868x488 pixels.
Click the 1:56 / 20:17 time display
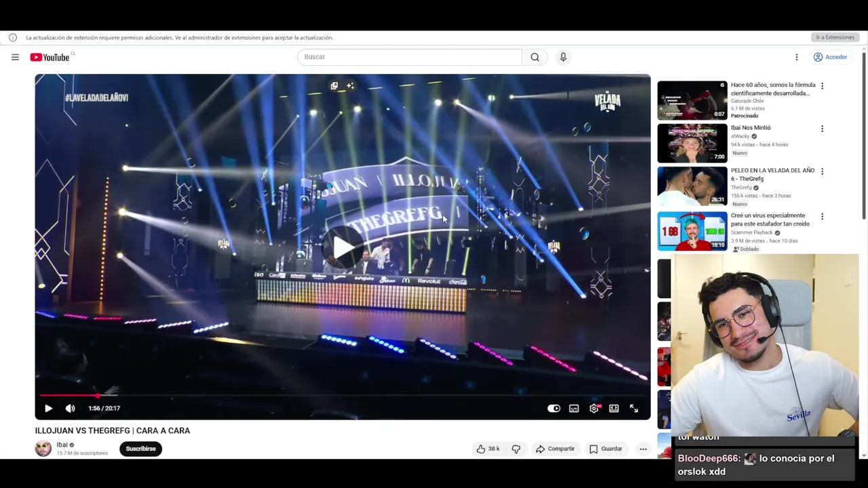point(104,408)
